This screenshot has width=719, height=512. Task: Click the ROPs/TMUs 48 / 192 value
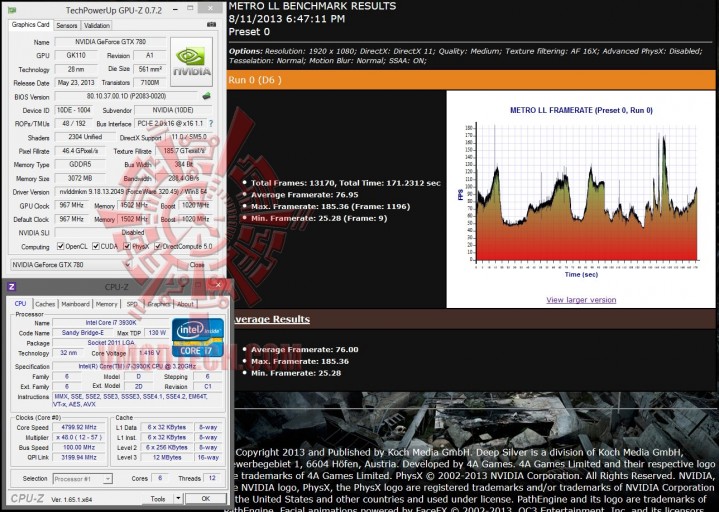[72, 123]
